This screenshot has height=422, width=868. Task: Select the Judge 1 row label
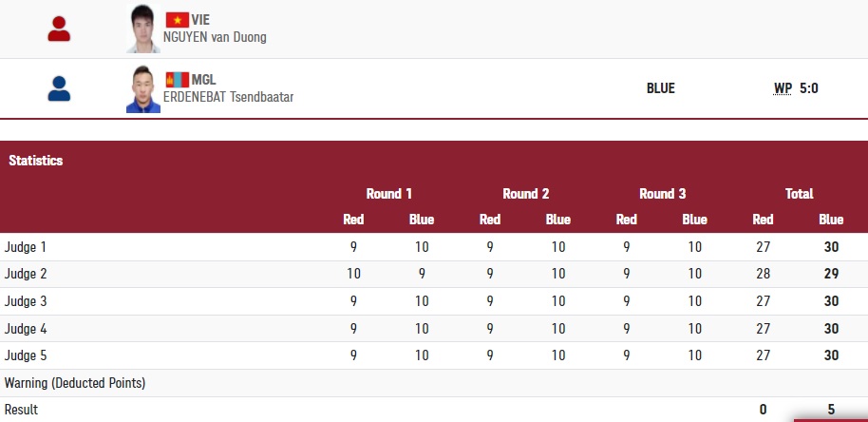26,247
